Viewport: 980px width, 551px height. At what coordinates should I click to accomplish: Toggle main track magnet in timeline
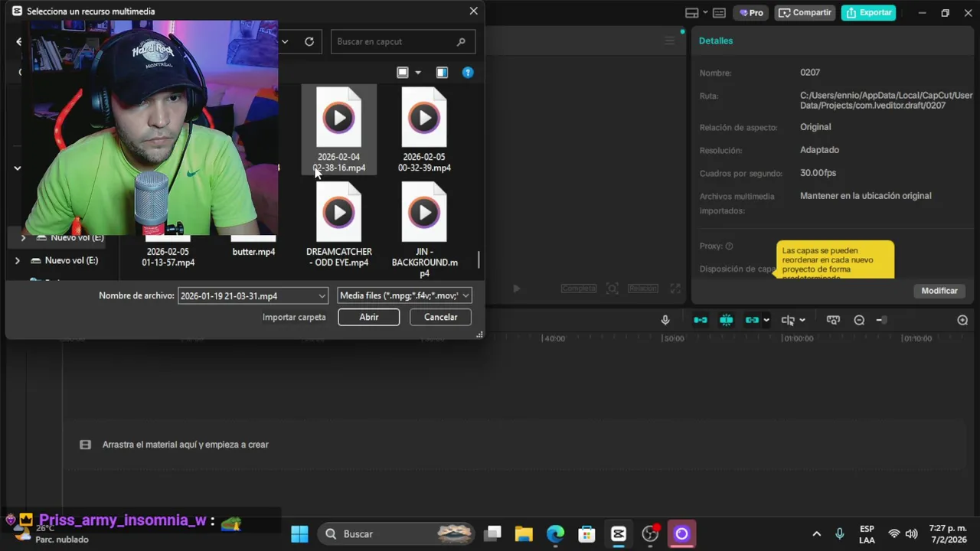click(701, 321)
